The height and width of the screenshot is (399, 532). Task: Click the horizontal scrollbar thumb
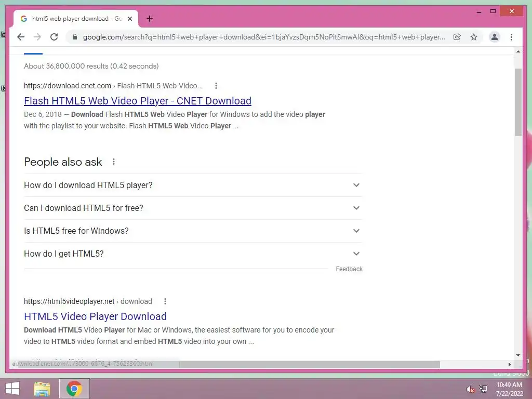point(310,364)
